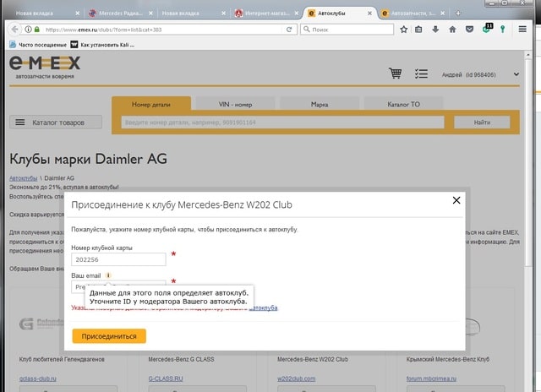Open the автоклуба link in error message

pyautogui.click(x=263, y=308)
